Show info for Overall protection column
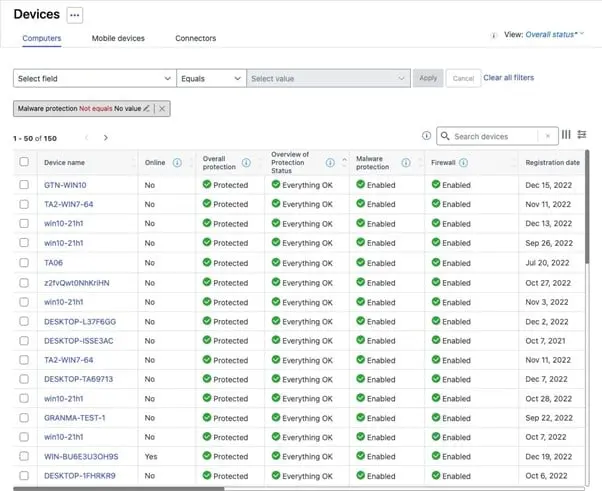Viewport: 602px width, 491px height. 246,163
